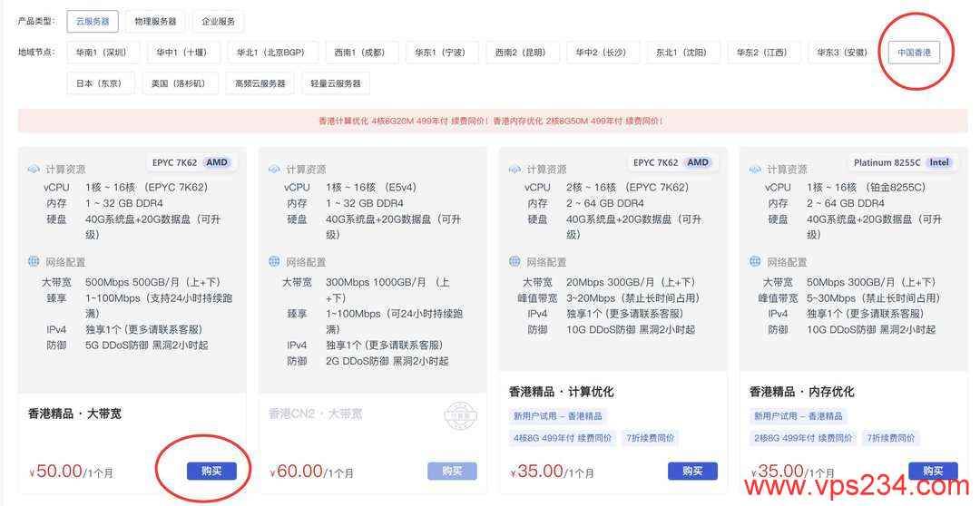Purchase the 香港精品·计算优化 plan

point(692,471)
